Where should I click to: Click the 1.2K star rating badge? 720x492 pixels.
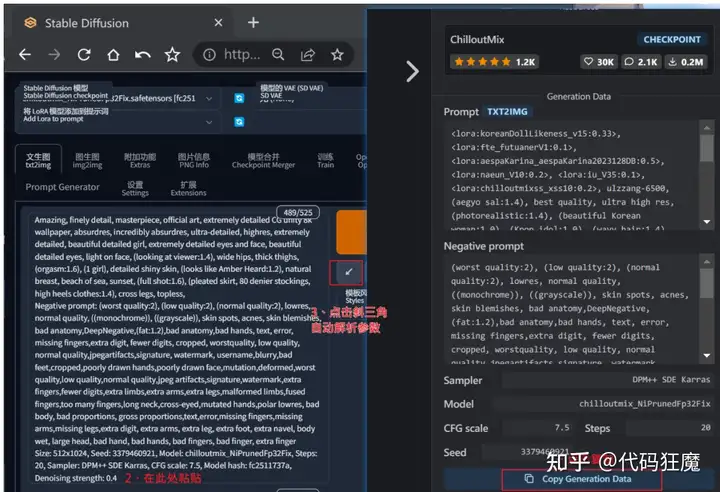click(x=494, y=62)
